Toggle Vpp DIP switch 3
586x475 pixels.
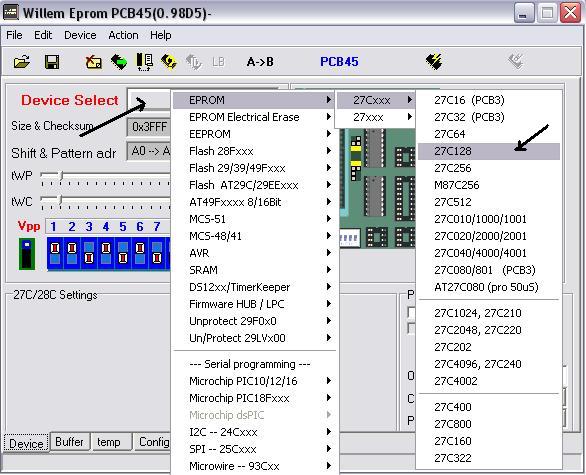coord(89,253)
